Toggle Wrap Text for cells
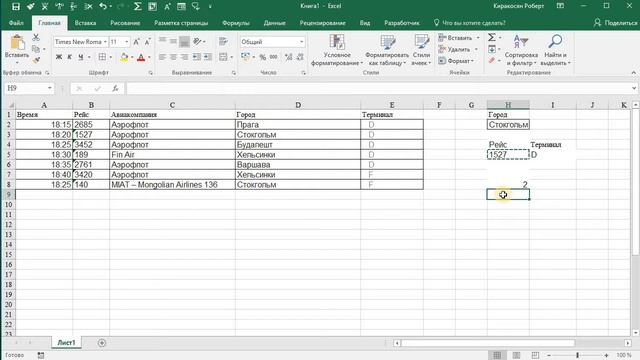 pos(223,42)
